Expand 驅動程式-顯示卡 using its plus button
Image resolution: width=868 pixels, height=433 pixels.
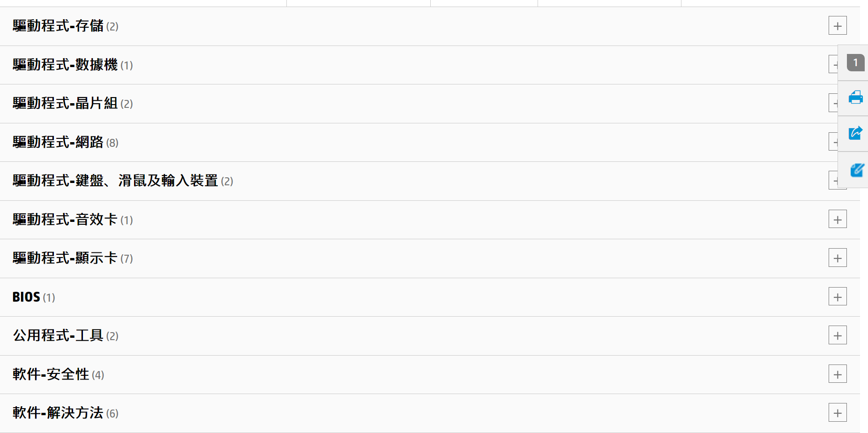coord(838,258)
